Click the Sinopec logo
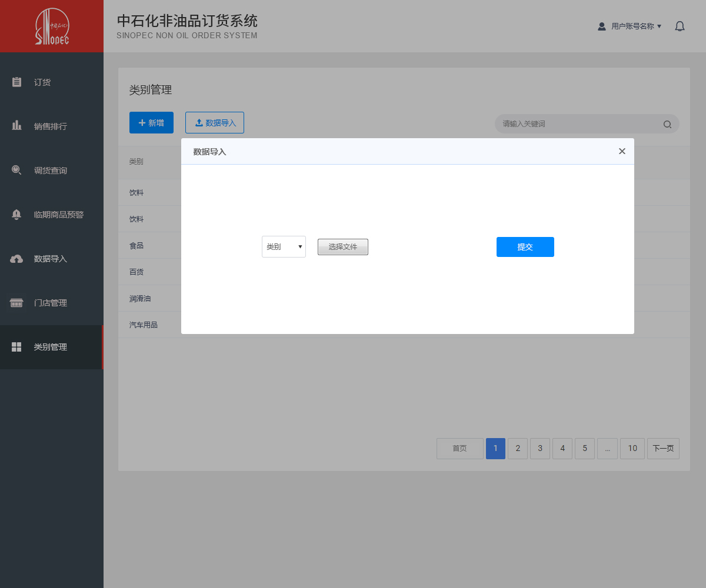This screenshot has height=588, width=706. click(x=52, y=26)
